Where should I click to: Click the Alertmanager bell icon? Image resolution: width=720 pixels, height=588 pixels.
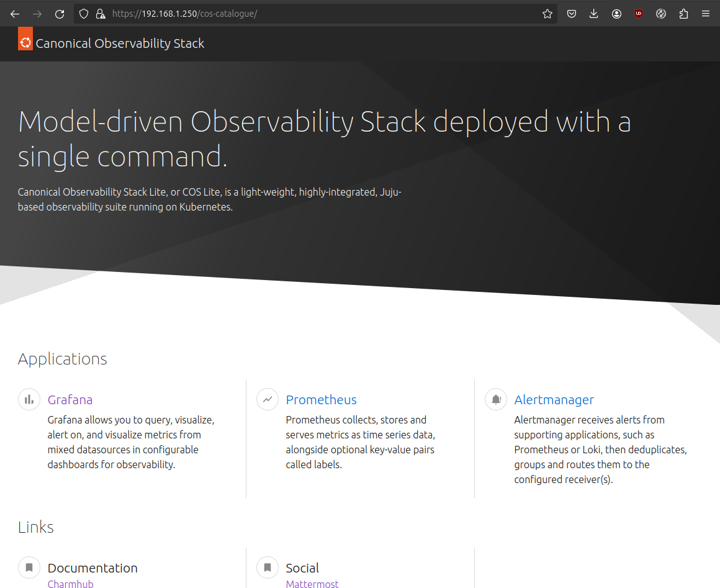(x=496, y=400)
